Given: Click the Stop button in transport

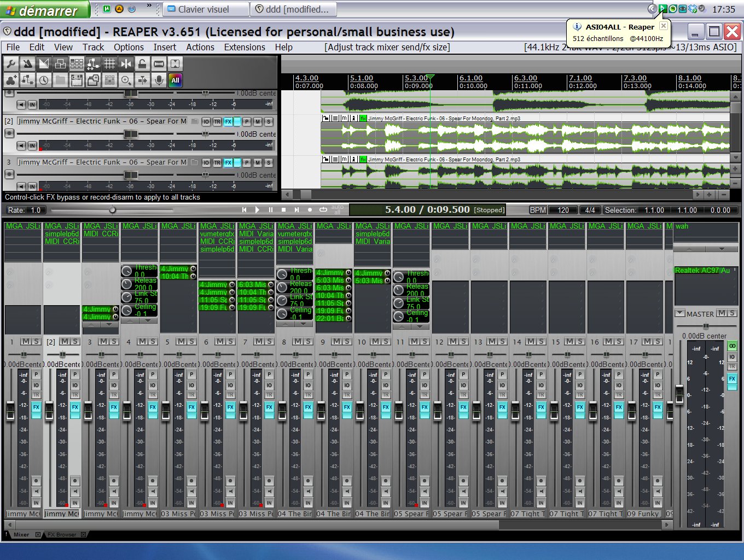Looking at the screenshot, I should pos(283,209).
